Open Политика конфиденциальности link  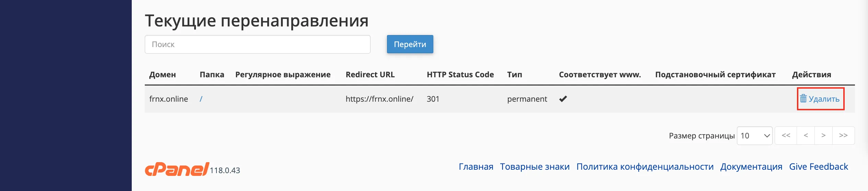coord(645,167)
